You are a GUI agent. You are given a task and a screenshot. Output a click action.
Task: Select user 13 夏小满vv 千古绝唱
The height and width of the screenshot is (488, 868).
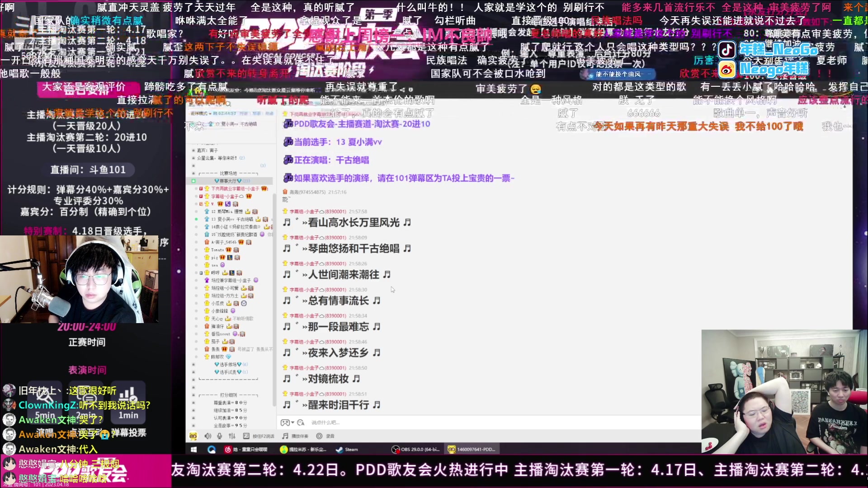tap(232, 219)
